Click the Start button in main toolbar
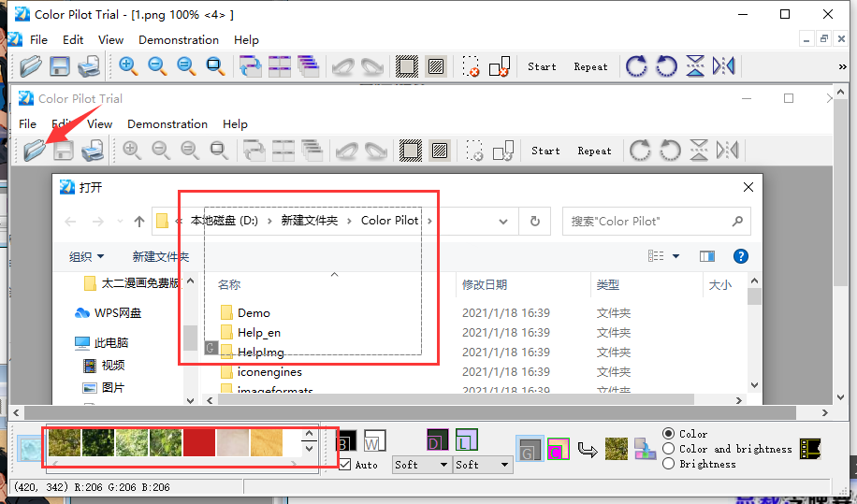 click(543, 66)
